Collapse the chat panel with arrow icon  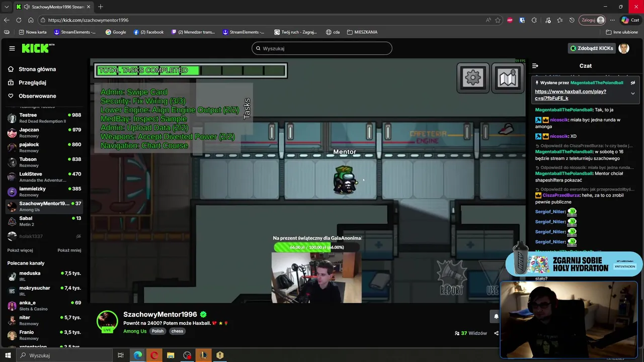pos(535,66)
